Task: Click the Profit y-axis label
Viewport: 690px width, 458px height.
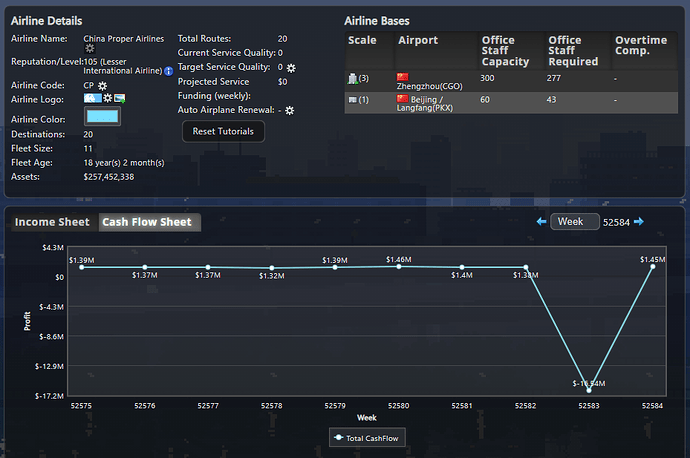Action: click(x=27, y=321)
